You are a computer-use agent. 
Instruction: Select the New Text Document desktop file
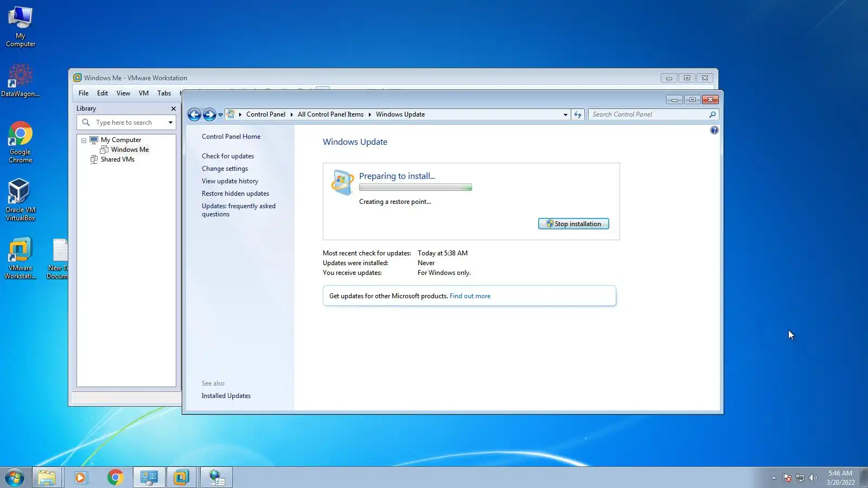pyautogui.click(x=58, y=259)
